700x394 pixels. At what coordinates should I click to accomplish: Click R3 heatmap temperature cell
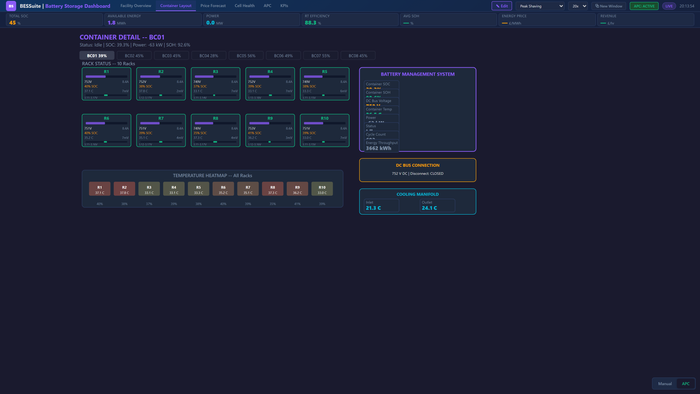149,189
